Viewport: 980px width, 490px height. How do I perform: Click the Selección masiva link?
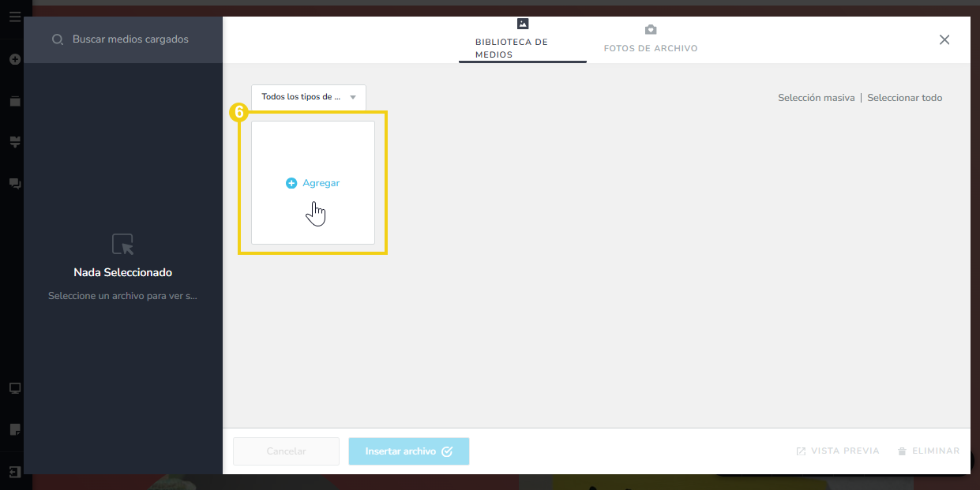click(816, 98)
